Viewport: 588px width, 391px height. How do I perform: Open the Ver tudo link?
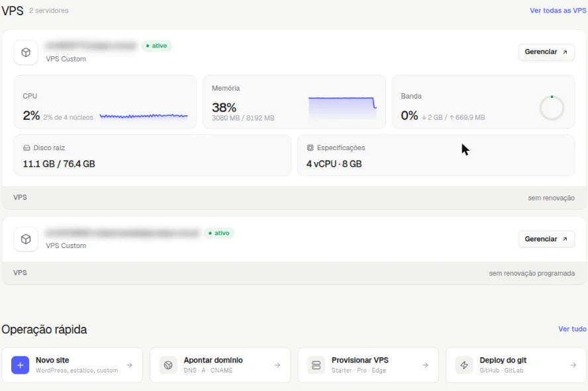572,329
